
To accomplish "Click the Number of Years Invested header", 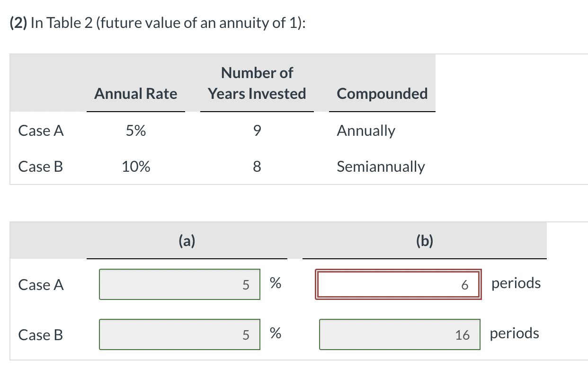I will click(257, 83).
